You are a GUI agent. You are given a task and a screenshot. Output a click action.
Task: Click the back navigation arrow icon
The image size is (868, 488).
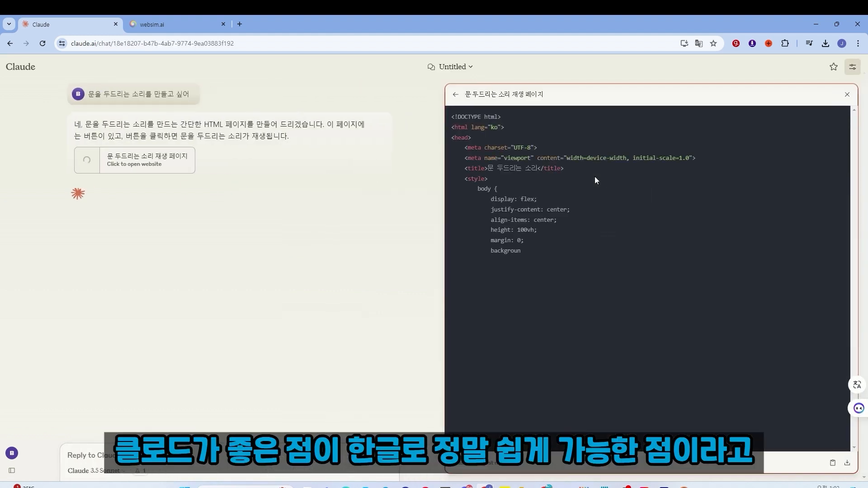455,94
